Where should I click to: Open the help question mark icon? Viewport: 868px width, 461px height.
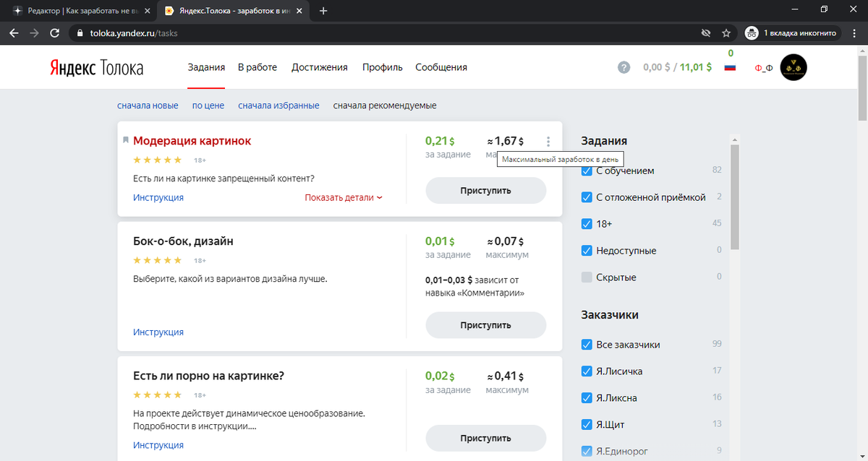624,67
